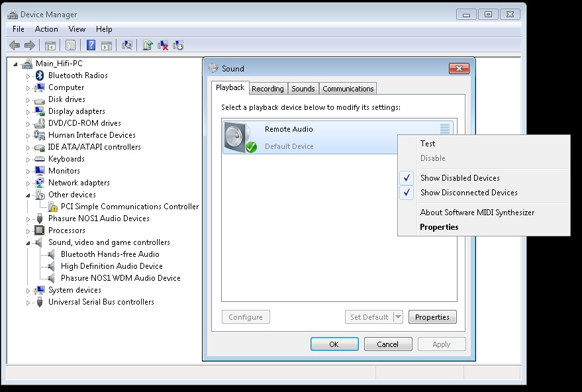Expand the Bluetooth Radios node

click(x=28, y=76)
